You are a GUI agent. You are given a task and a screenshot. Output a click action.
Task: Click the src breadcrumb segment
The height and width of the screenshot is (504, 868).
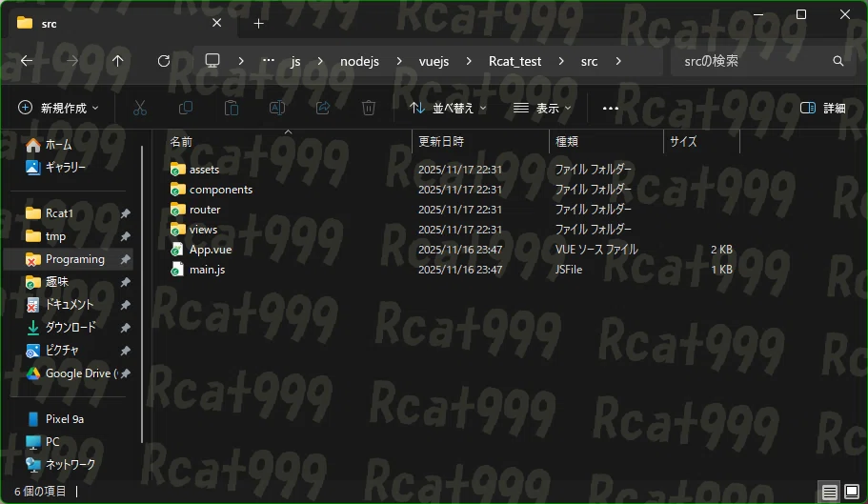(589, 61)
